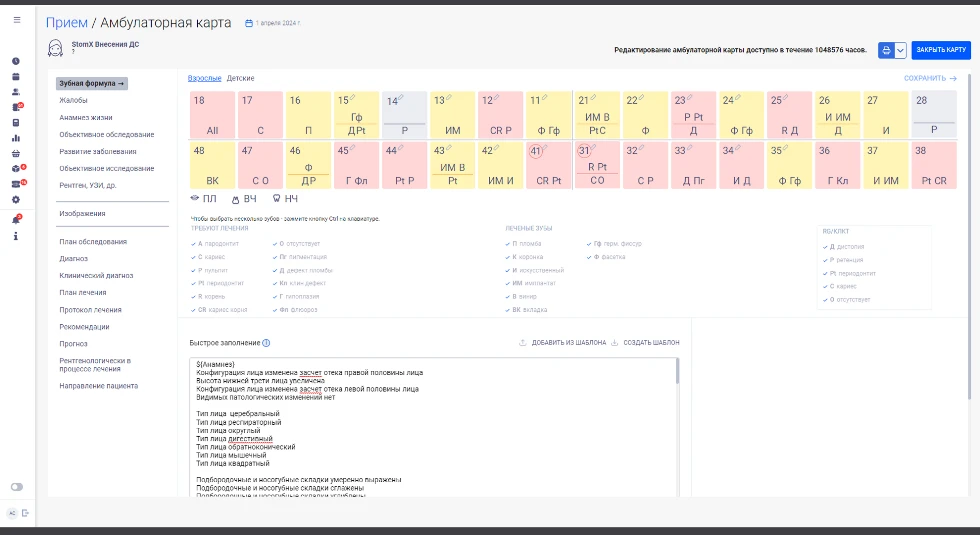
Task: Click the info icon in the sidebar
Action: click(16, 236)
